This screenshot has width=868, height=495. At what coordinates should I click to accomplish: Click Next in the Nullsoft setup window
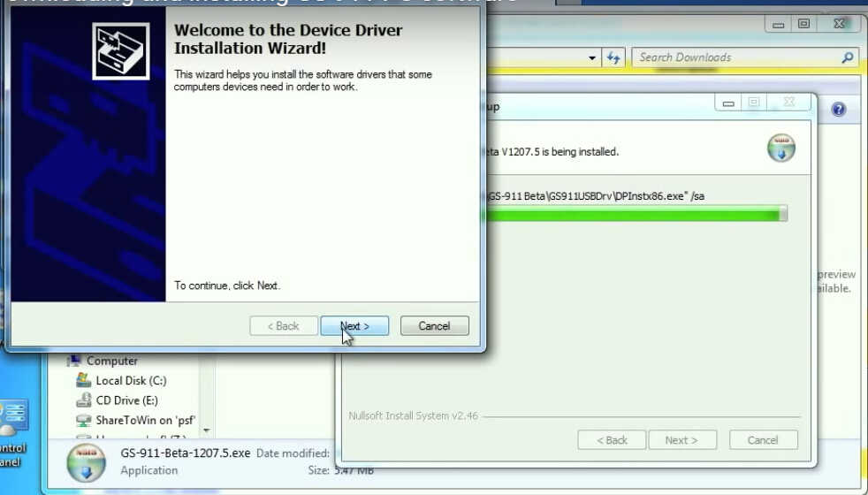tap(682, 440)
